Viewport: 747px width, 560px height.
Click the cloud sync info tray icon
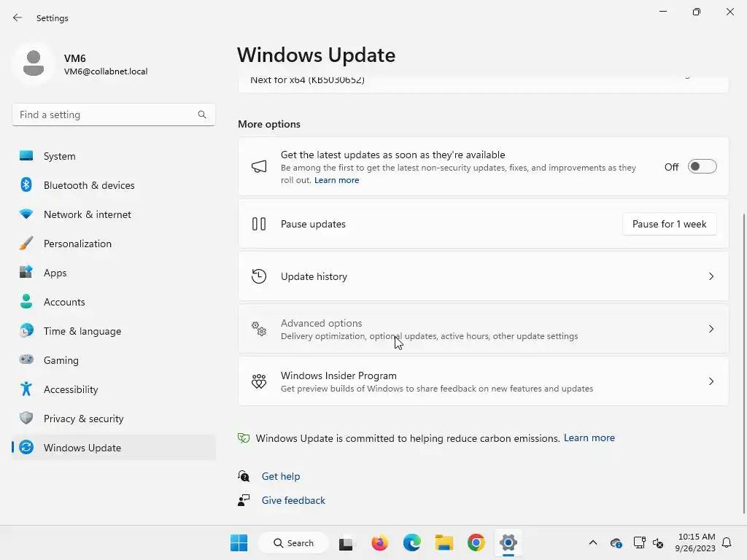pos(616,542)
